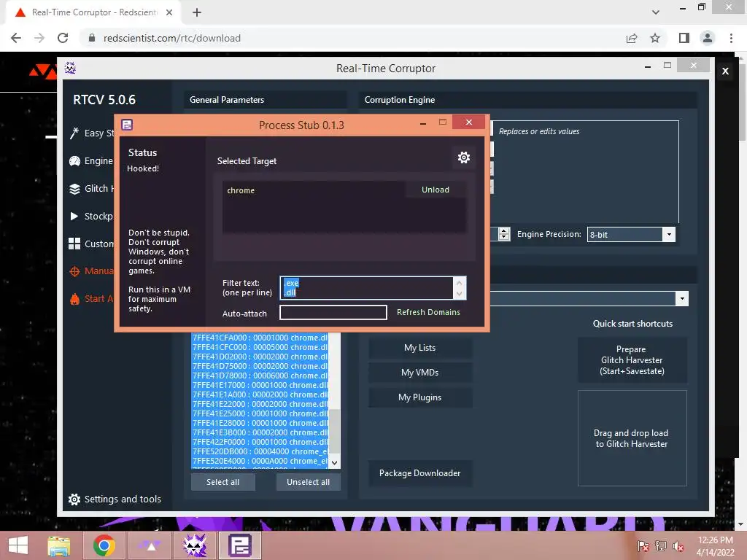
Task: Click the Settings and tools gear icon
Action: 74,499
